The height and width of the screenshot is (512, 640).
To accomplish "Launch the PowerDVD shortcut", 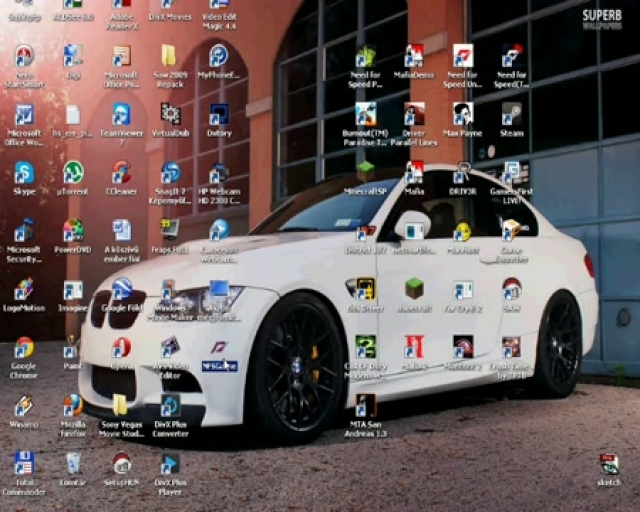I will (x=73, y=231).
